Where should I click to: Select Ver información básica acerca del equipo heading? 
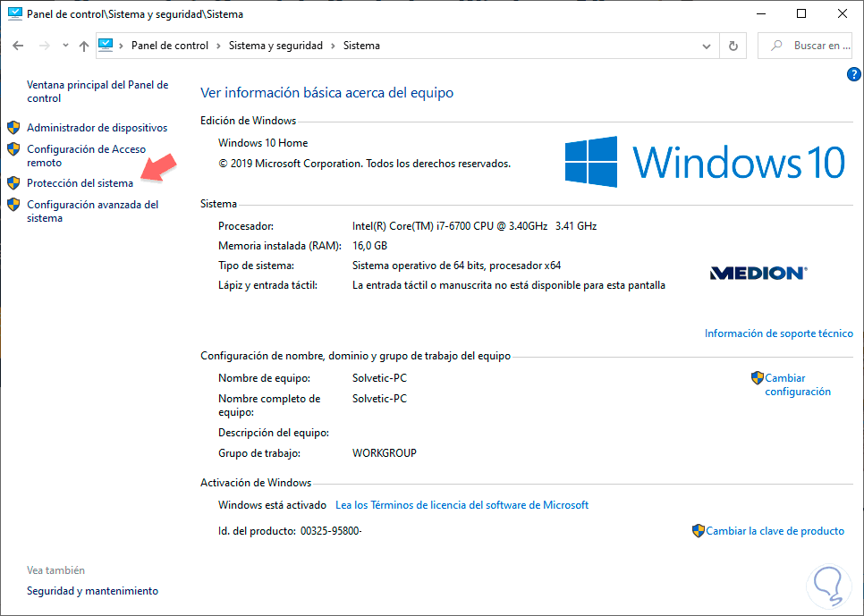pos(326,93)
